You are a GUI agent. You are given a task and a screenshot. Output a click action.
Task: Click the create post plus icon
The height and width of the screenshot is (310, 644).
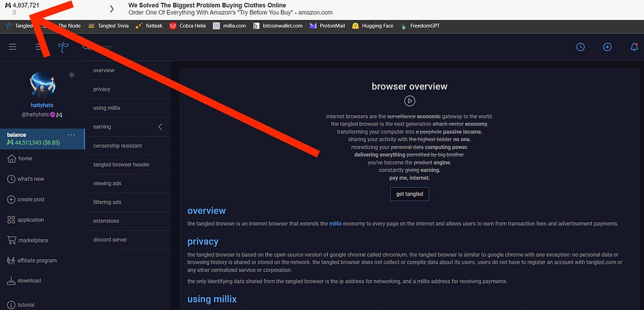pos(11,199)
